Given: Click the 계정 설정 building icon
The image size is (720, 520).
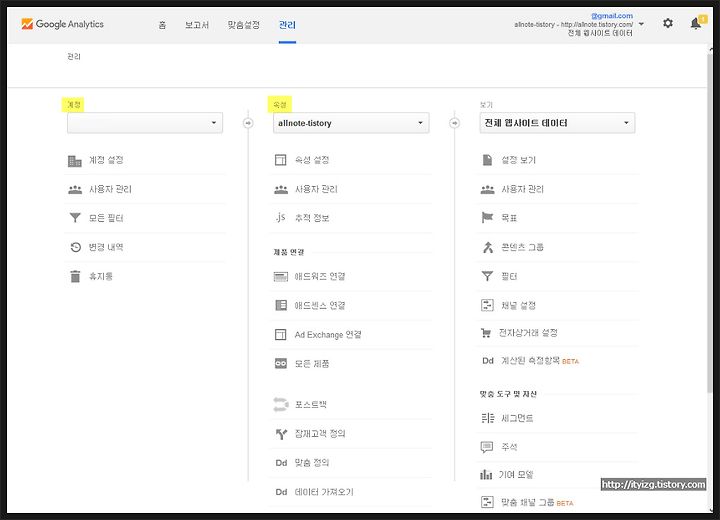Looking at the screenshot, I should click(x=75, y=160).
